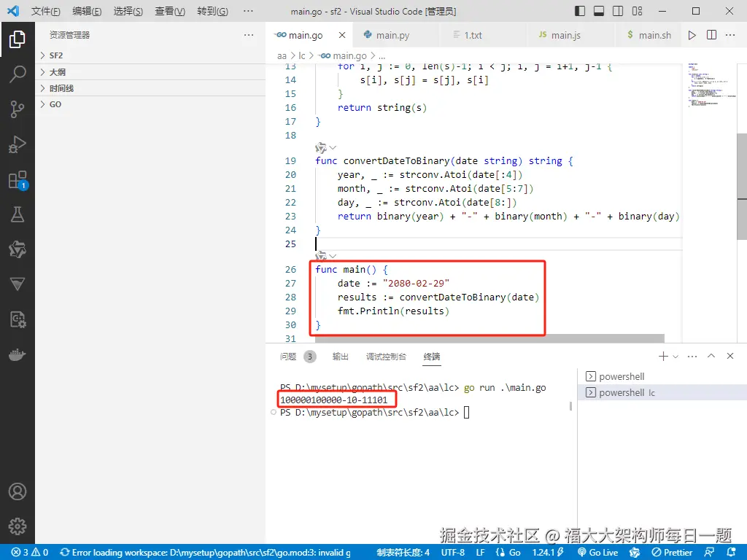Click the Prettier status bar item

[672, 553]
